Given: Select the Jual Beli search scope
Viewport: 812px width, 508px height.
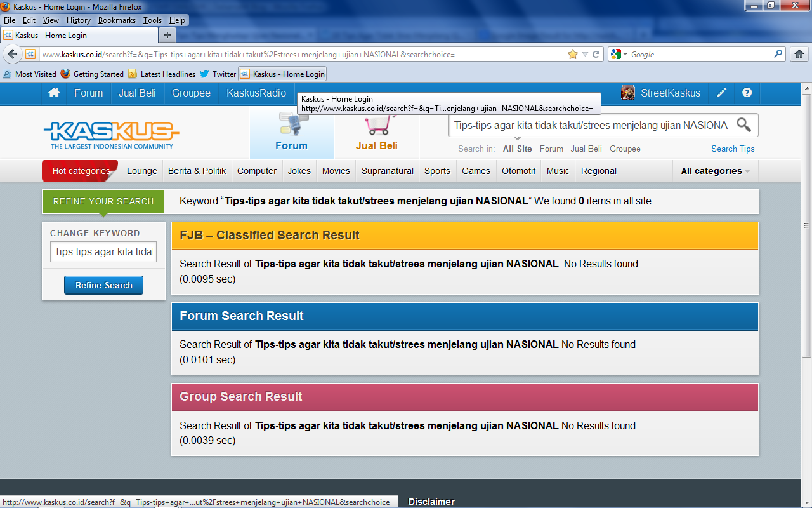Looking at the screenshot, I should [586, 149].
